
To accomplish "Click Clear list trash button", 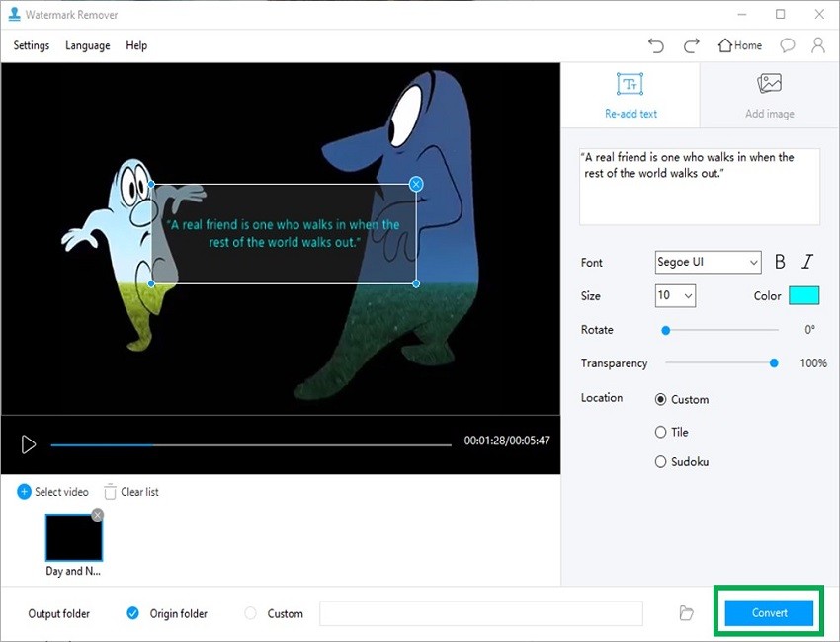I will [110, 492].
